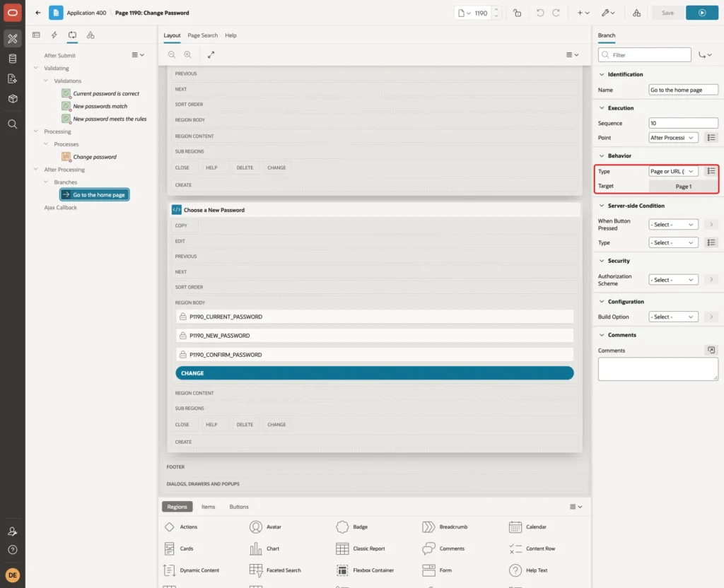Zoom out the layout view

[x=172, y=54]
